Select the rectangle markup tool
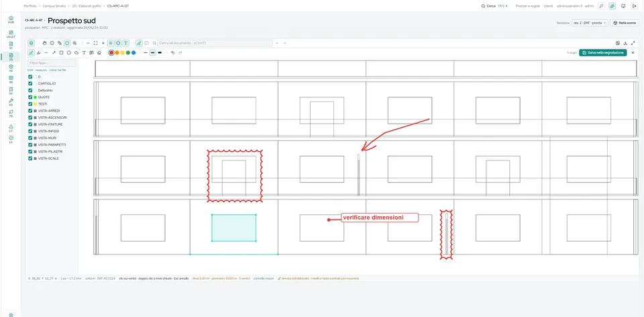Image resolution: width=644 pixels, height=317 pixels. pyautogui.click(x=61, y=52)
